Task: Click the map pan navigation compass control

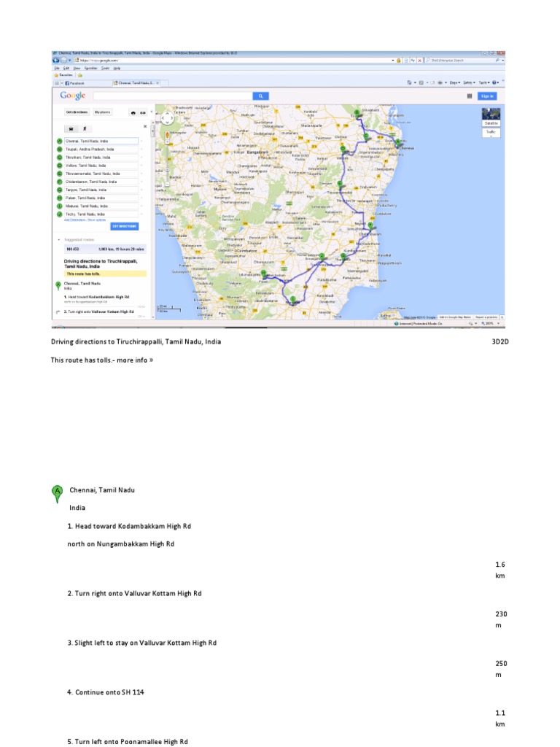Action: tap(167, 117)
